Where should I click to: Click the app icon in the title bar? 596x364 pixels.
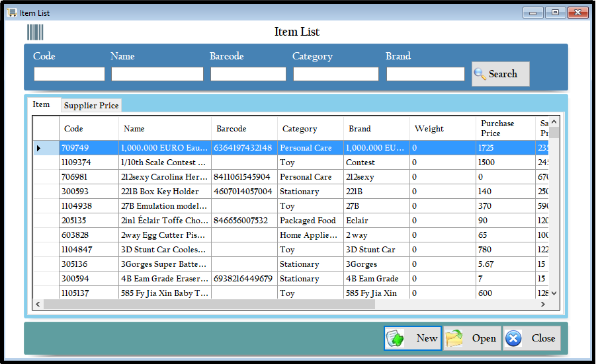point(12,13)
